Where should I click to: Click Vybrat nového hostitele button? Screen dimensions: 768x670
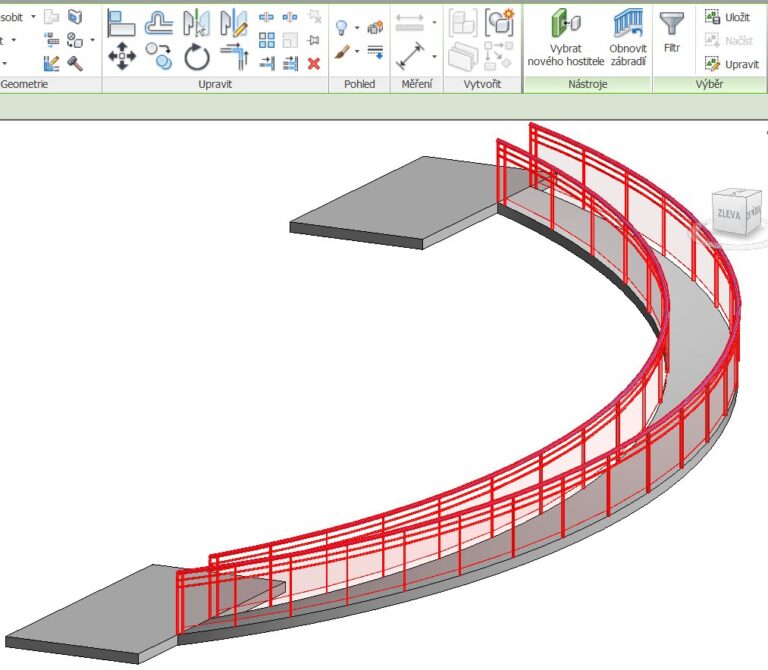pos(566,38)
